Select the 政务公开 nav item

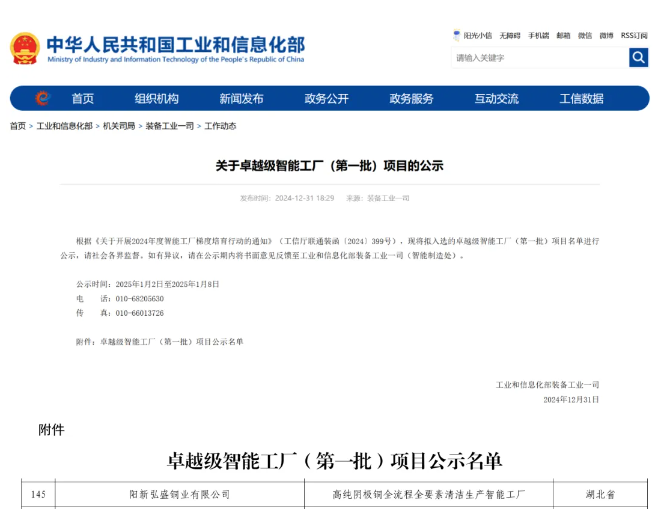click(327, 98)
